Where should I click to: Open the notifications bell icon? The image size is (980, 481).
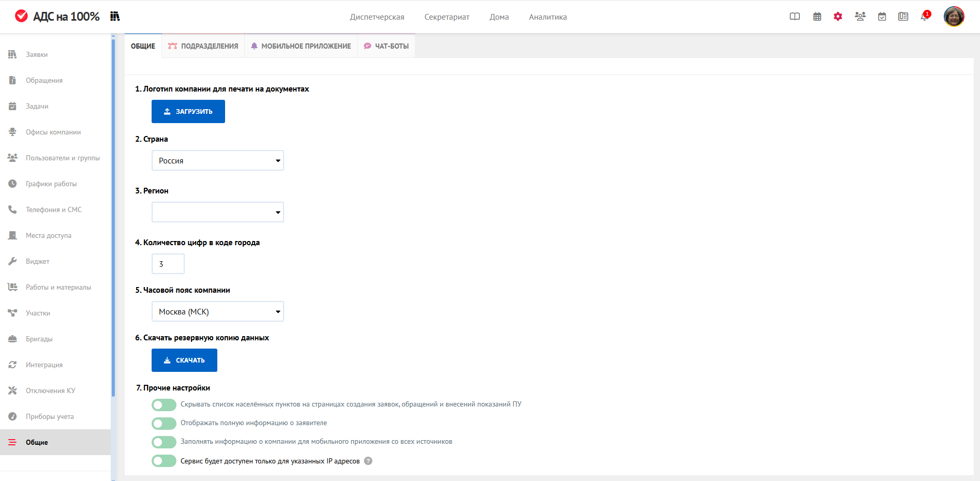[x=925, y=17]
